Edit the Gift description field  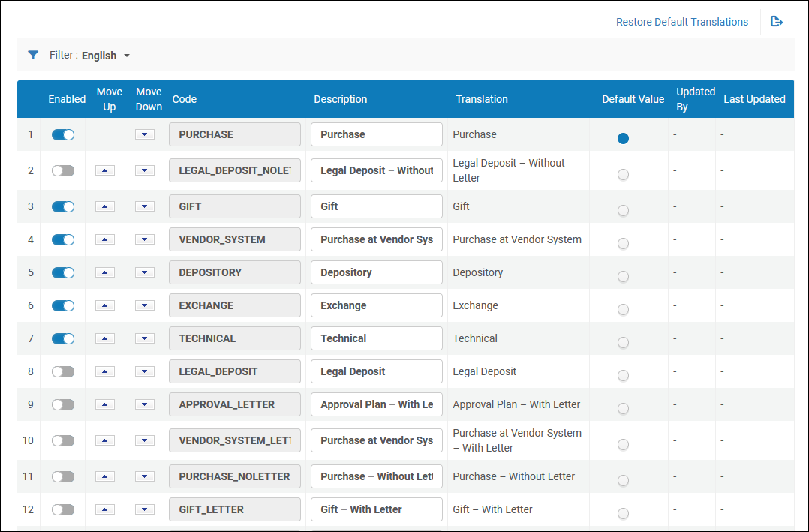click(377, 206)
